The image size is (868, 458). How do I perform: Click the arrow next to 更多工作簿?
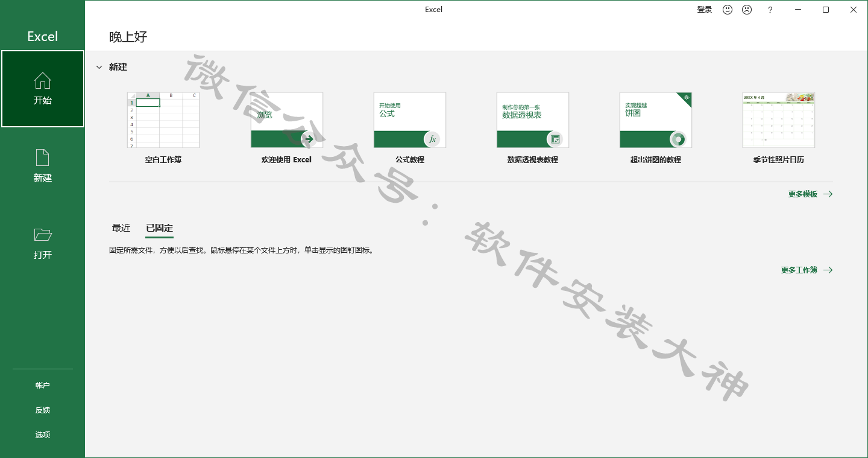click(828, 270)
